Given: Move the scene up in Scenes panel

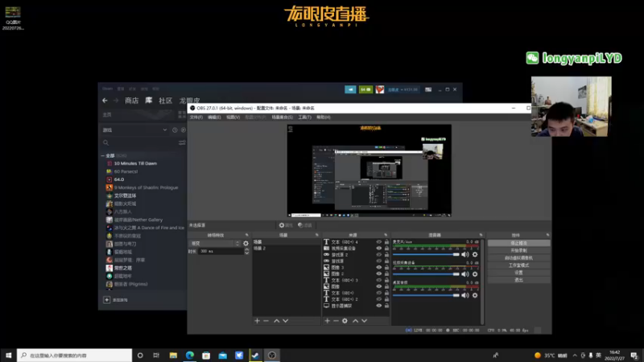Looking at the screenshot, I should click(x=276, y=321).
